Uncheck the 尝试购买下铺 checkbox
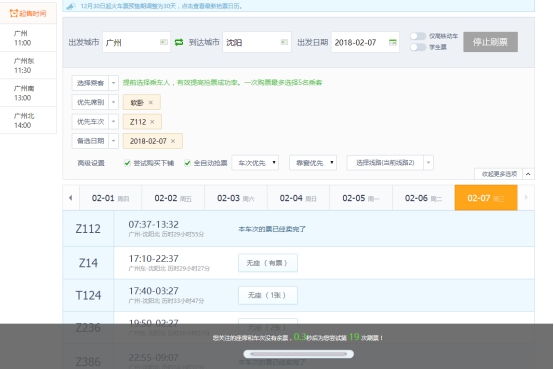The height and width of the screenshot is (369, 554). [127, 163]
